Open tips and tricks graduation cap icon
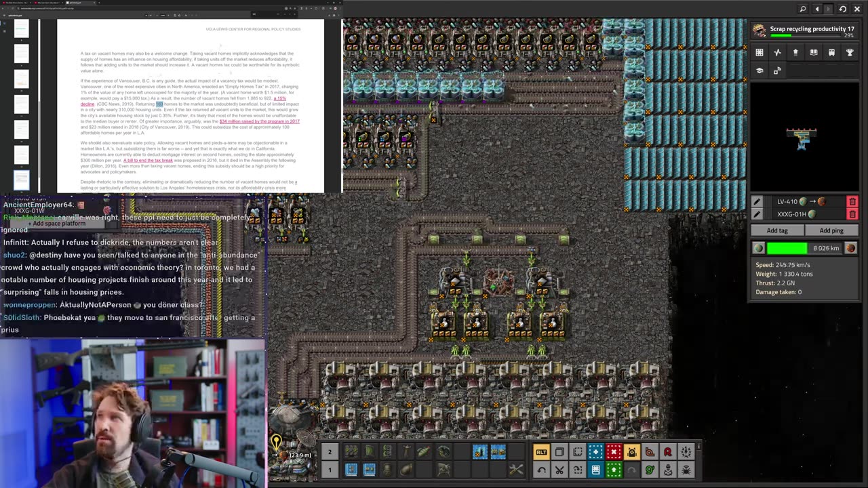Image resolution: width=868 pixels, height=488 pixels. [x=759, y=70]
